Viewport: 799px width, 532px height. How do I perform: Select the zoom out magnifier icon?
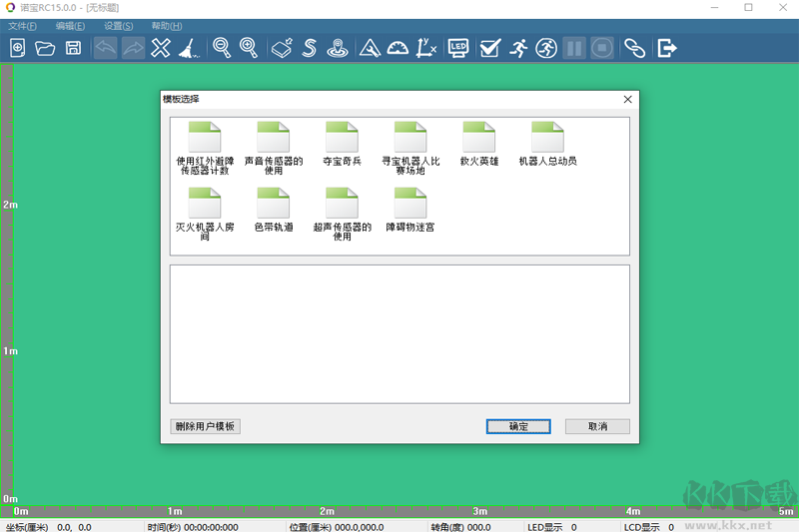[x=222, y=48]
